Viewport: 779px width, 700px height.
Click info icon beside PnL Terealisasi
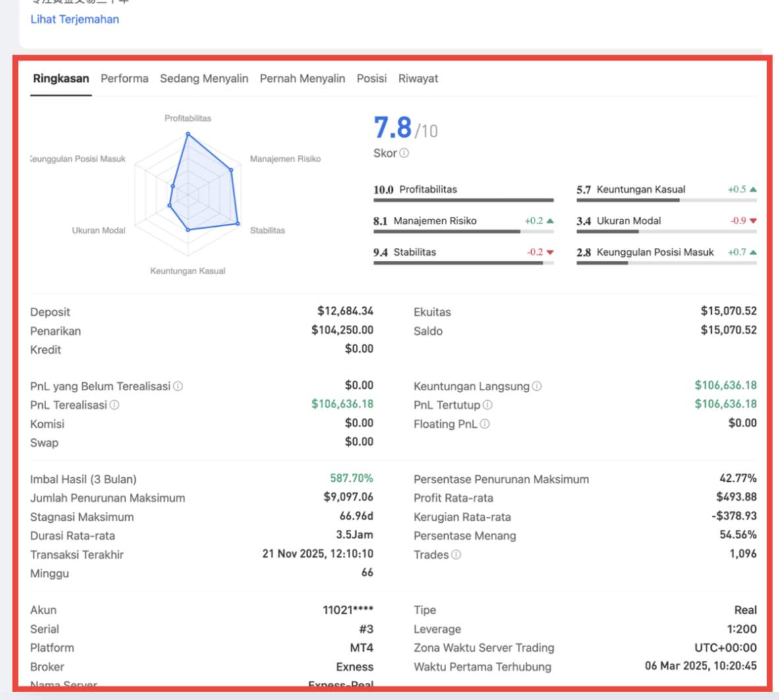[114, 405]
